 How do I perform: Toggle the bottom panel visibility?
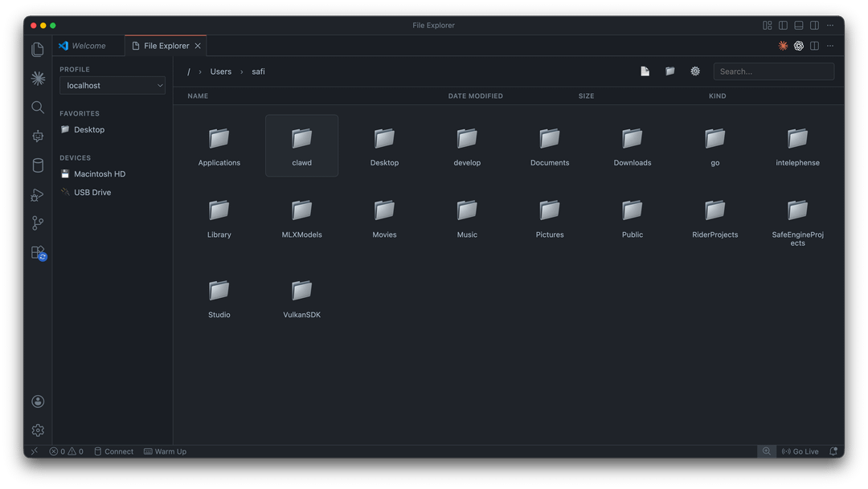pos(799,26)
